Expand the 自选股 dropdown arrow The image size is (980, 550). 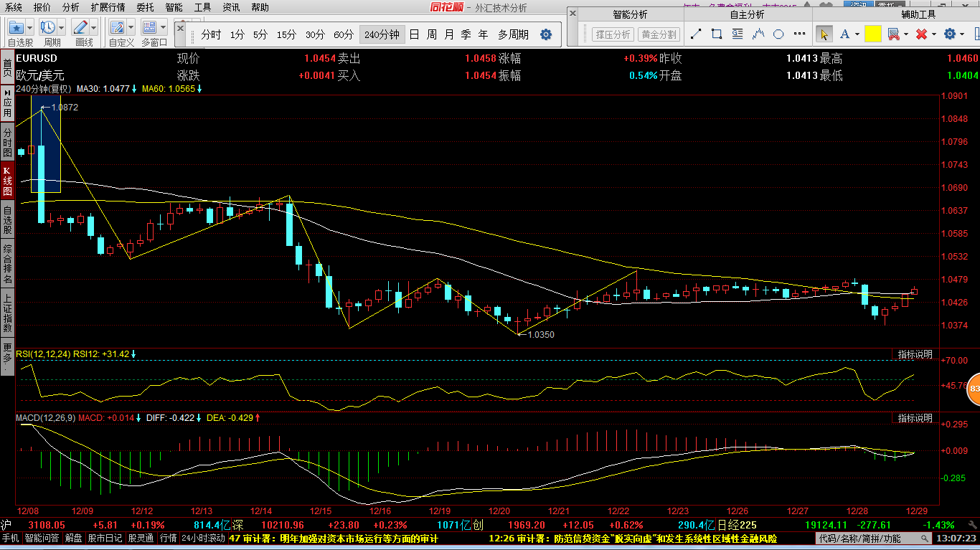coord(30,28)
